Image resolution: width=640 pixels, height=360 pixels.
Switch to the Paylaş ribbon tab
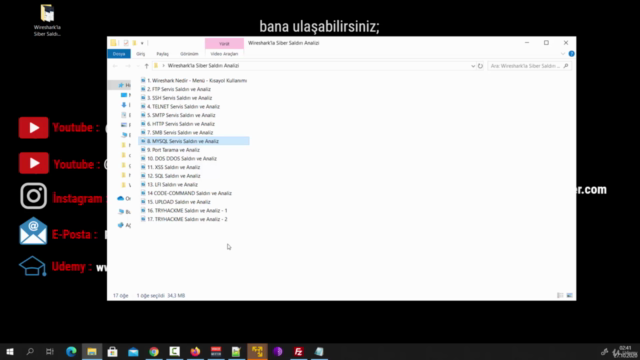(x=162, y=54)
